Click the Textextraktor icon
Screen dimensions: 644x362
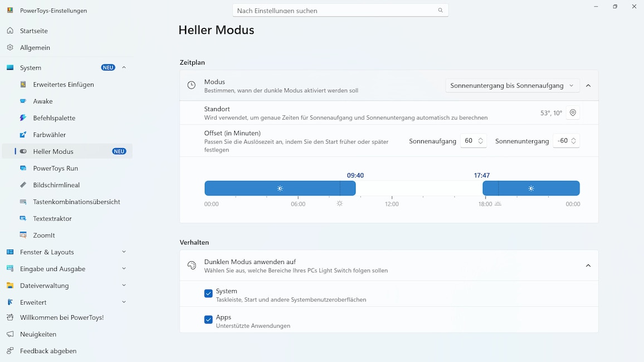pyautogui.click(x=23, y=218)
